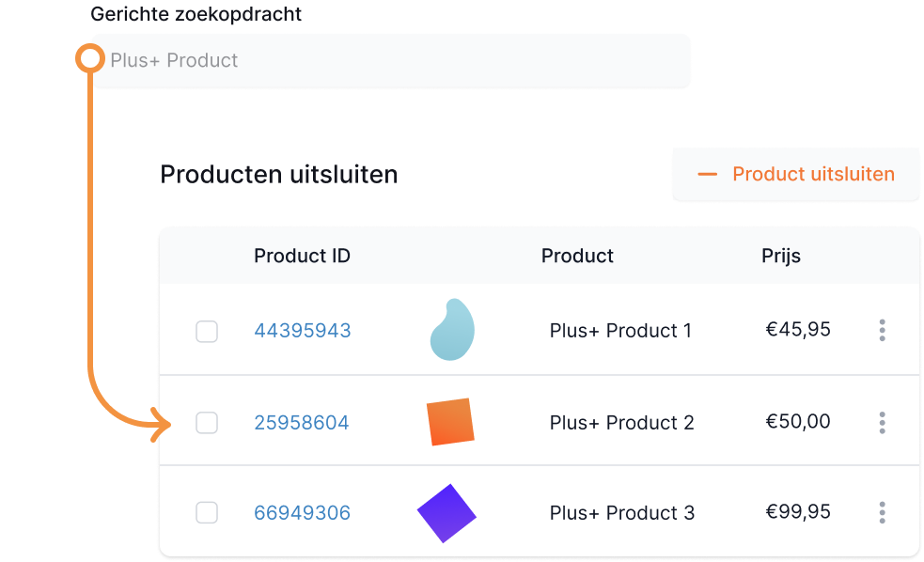Click the Product column header

click(x=577, y=256)
